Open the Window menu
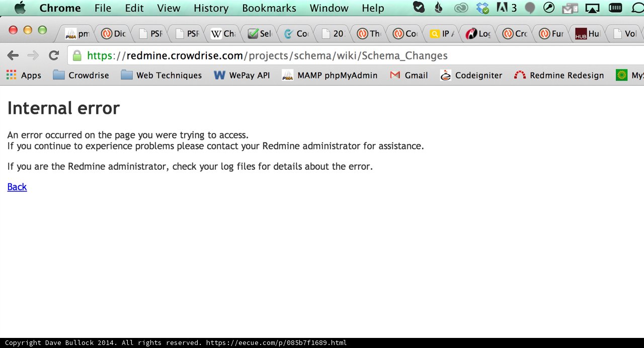This screenshot has height=348, width=644. coord(329,8)
